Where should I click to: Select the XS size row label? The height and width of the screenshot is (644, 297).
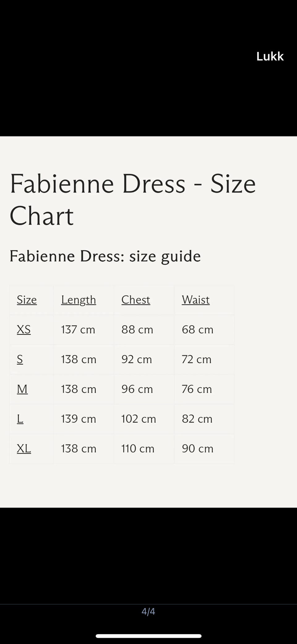pyautogui.click(x=24, y=329)
